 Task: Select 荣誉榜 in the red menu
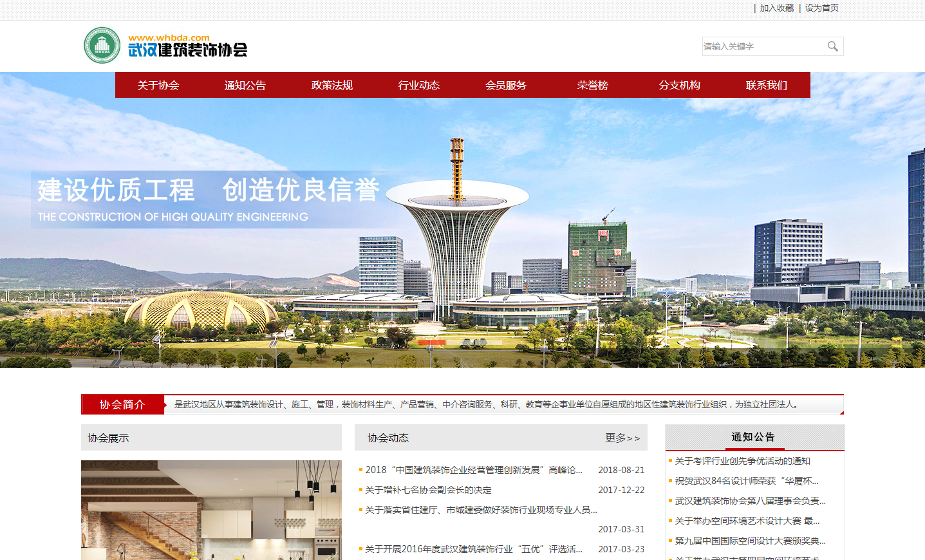tap(593, 85)
